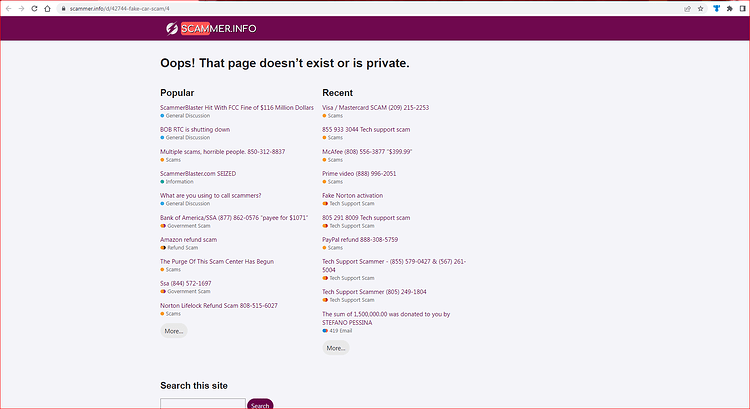Click the share page icon in address bar

tap(687, 9)
